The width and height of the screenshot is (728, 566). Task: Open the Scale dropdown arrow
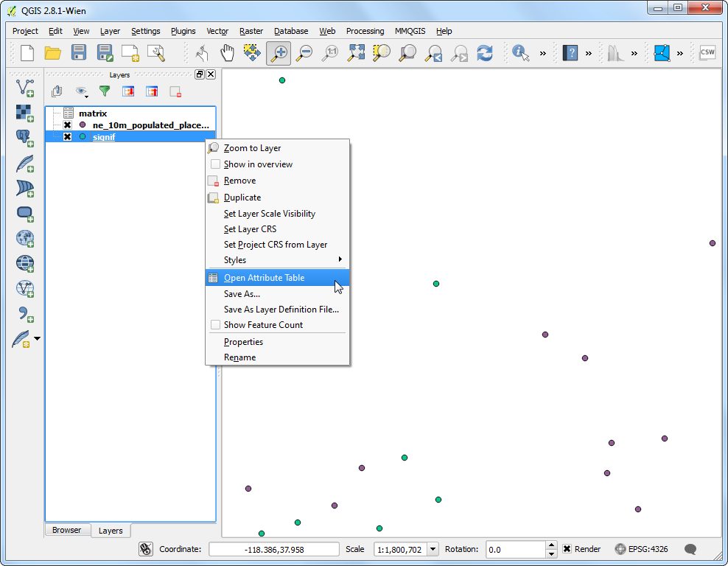pos(433,549)
